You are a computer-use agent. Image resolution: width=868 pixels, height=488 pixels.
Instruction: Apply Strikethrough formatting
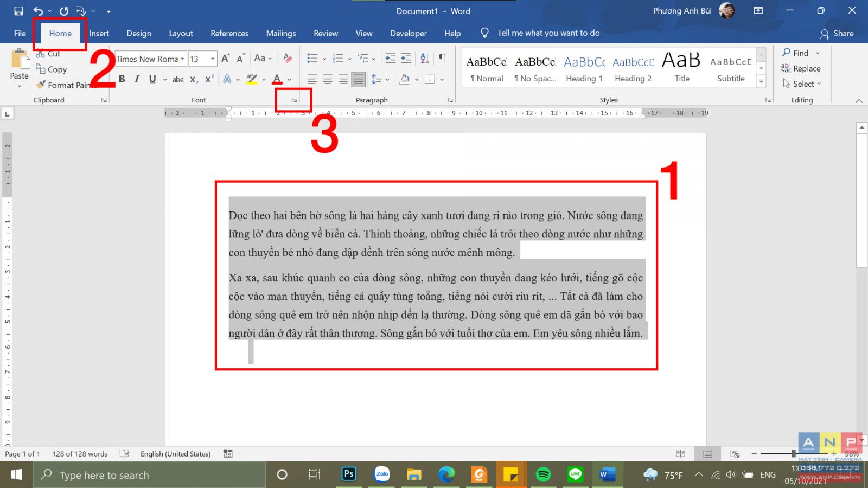tap(178, 79)
